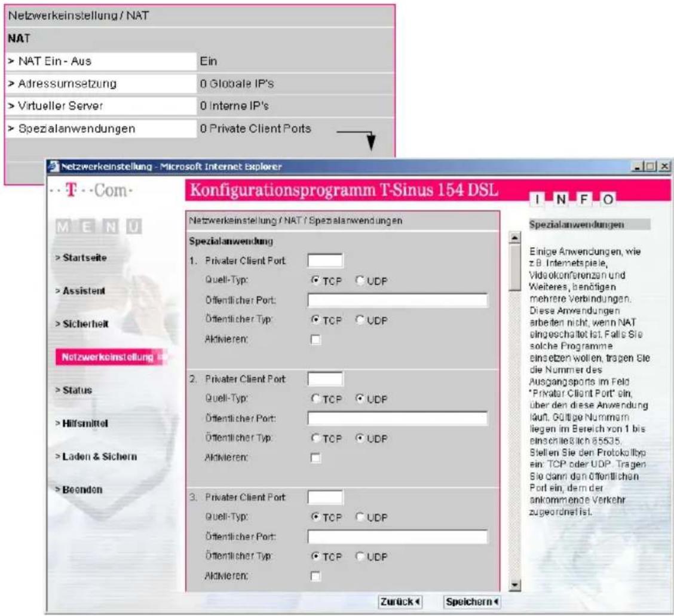Open NAT Ein - Aus in NAT overview
Image resolution: width=674 pixels, height=616 pixels.
[x=102, y=61]
